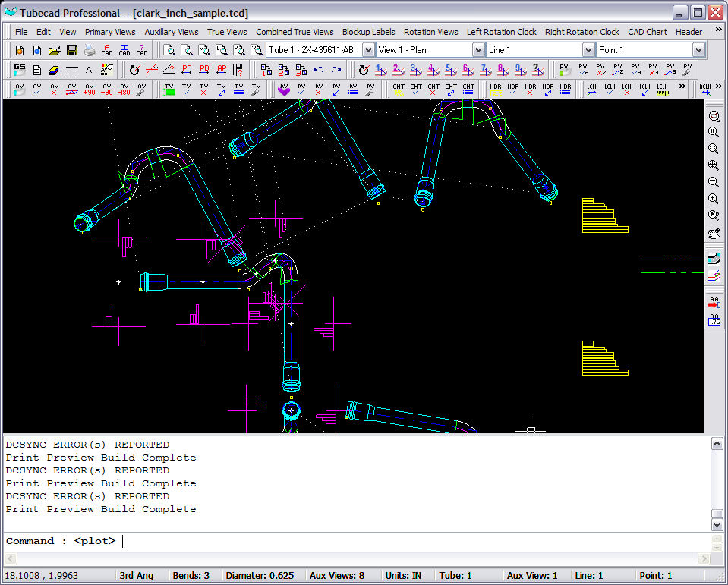Click the Zoom Out magnifier icon
The width and height of the screenshot is (728, 585).
(714, 182)
